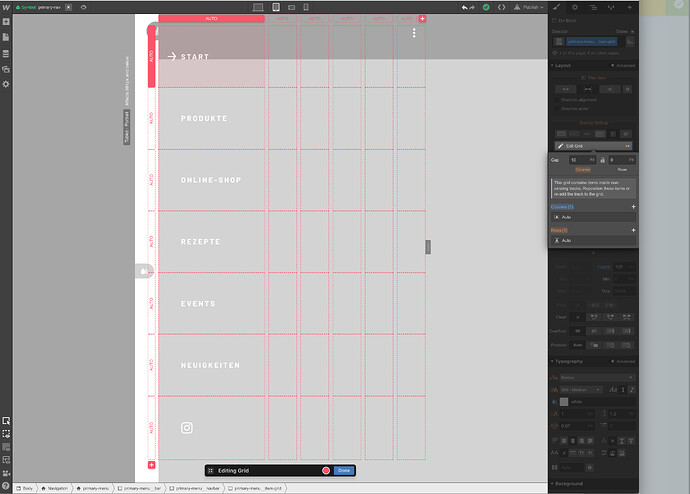Image resolution: width=690 pixels, height=494 pixels.
Task: Check the green save status icon
Action: coord(486,7)
